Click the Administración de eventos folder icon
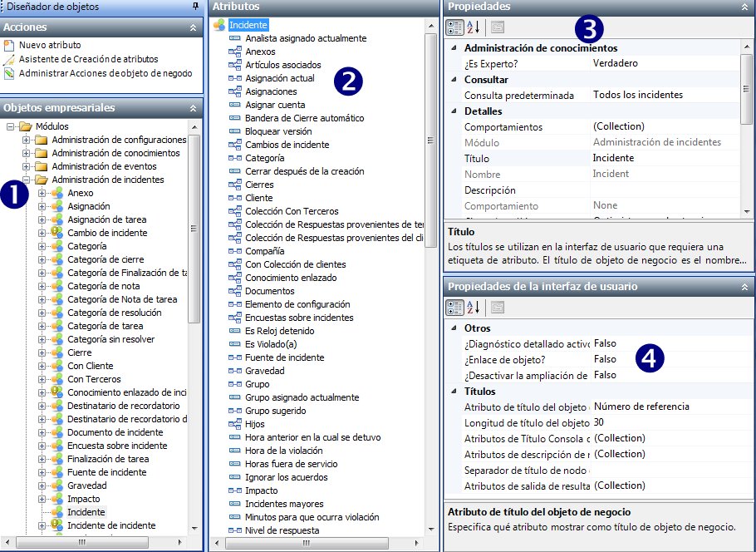756x552 pixels. point(42,166)
